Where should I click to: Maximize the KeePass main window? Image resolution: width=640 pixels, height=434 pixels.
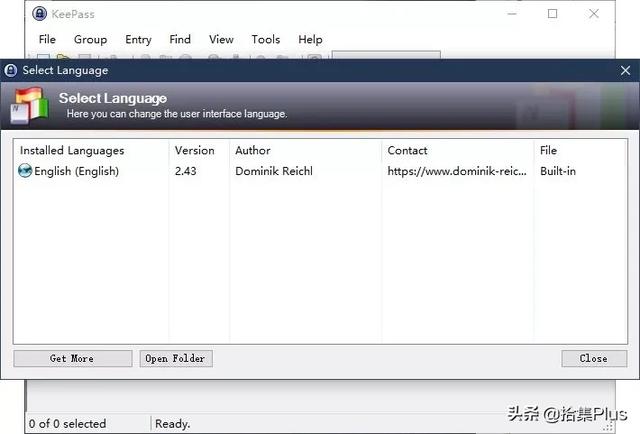click(552, 14)
